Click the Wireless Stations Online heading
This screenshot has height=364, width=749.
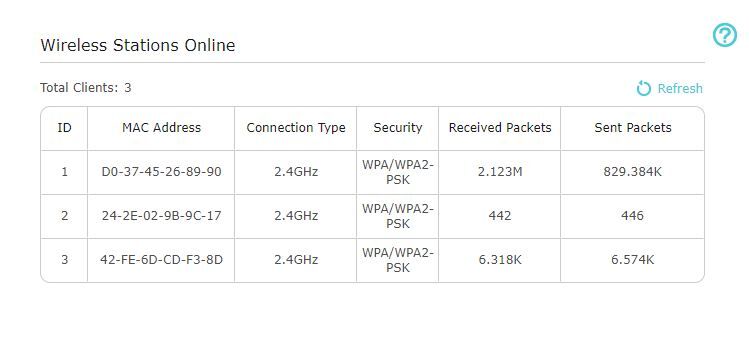tap(138, 45)
